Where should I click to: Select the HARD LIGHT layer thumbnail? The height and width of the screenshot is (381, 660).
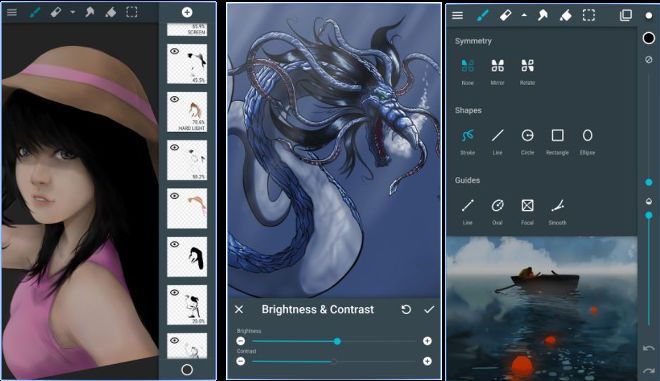pyautogui.click(x=187, y=112)
